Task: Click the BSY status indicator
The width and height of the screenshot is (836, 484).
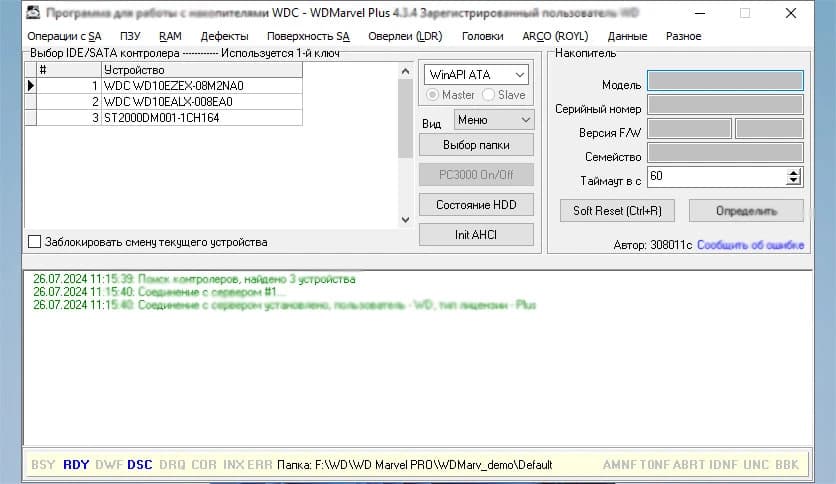Action: click(43, 465)
